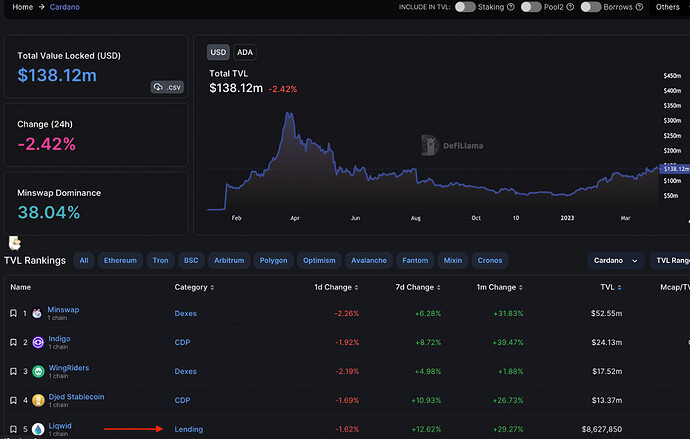Toggle Borrows inclusion in TVL

coord(591,7)
